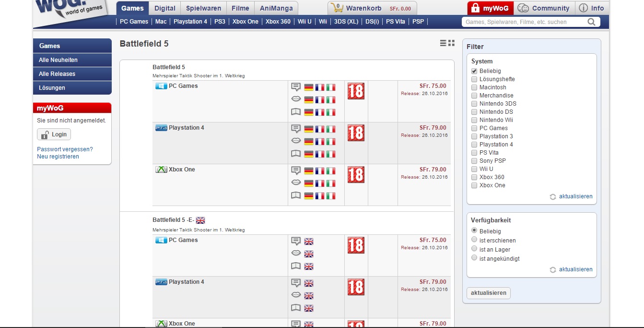The height and width of the screenshot is (328, 644).
Task: Switch to the Filme tab
Action: pyautogui.click(x=240, y=8)
